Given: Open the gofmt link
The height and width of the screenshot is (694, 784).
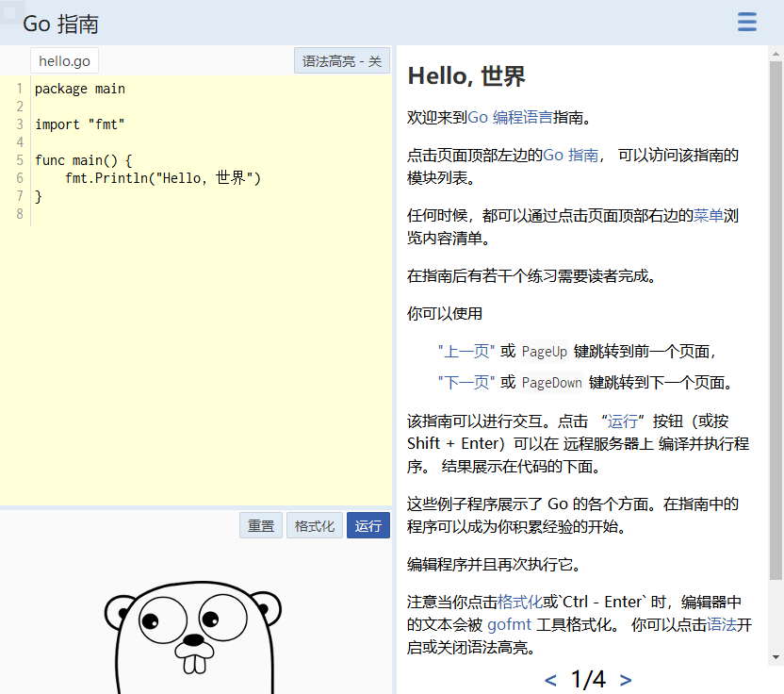Looking at the screenshot, I should coord(509,624).
